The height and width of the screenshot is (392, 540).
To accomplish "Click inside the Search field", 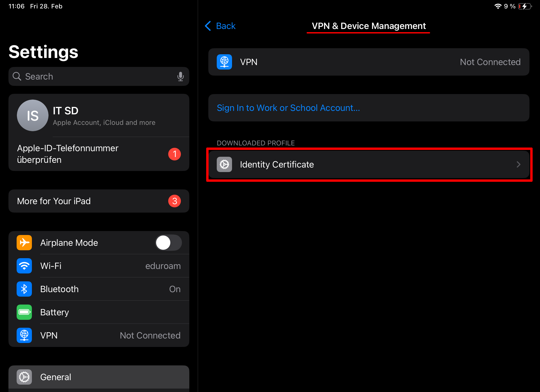I will pos(79,76).
